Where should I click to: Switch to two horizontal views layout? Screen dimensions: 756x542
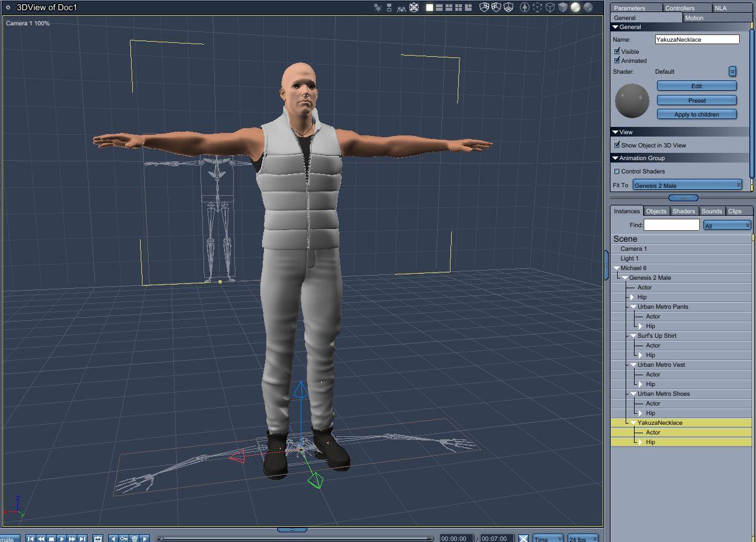click(439, 8)
